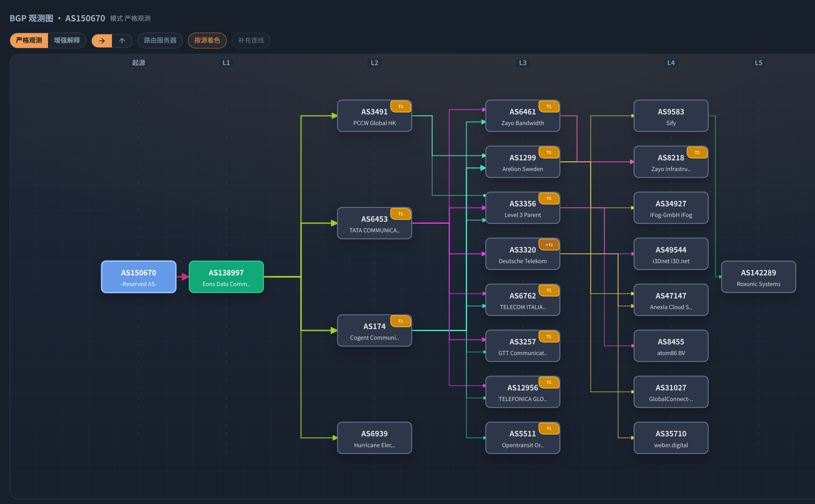
Task: Click the origin node AS150670
Action: 139,277
